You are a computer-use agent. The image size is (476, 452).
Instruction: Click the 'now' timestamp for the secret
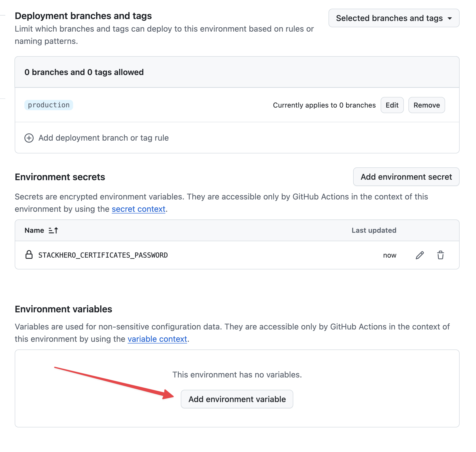pos(390,255)
